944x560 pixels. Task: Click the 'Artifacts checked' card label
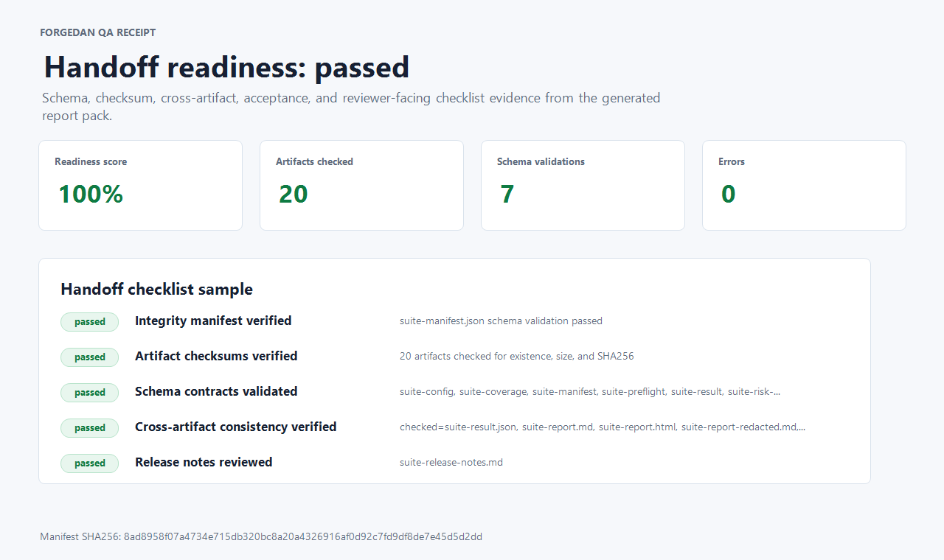(x=314, y=161)
